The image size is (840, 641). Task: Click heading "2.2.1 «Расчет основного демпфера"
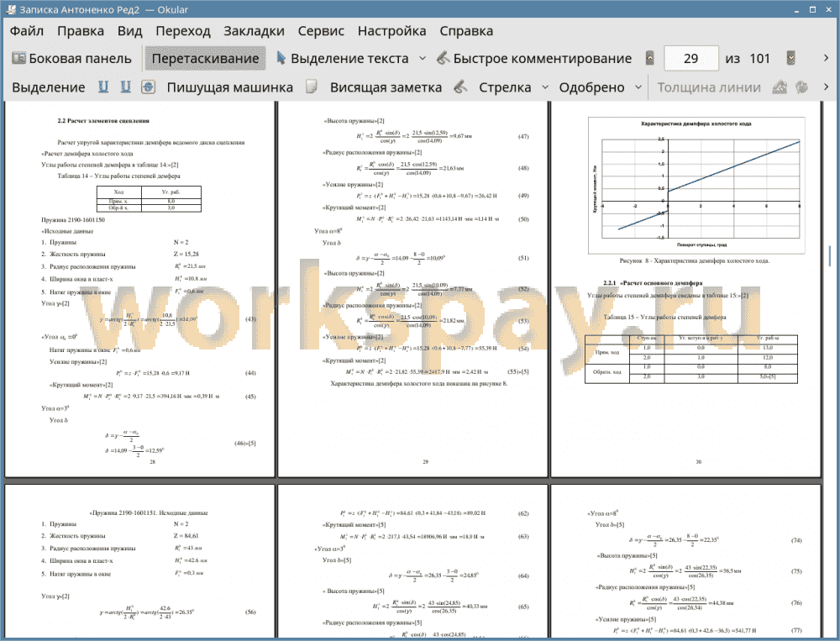click(x=653, y=283)
